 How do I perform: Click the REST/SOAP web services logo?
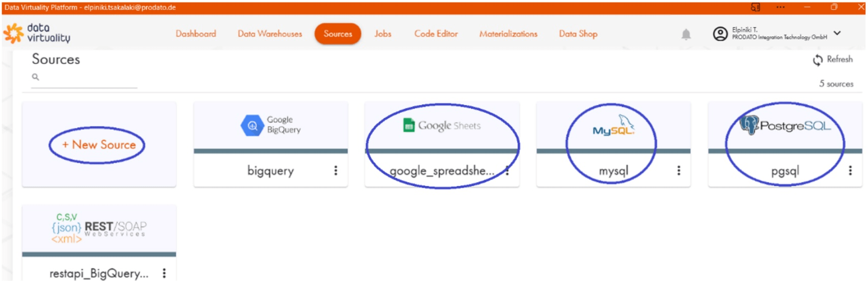click(99, 228)
